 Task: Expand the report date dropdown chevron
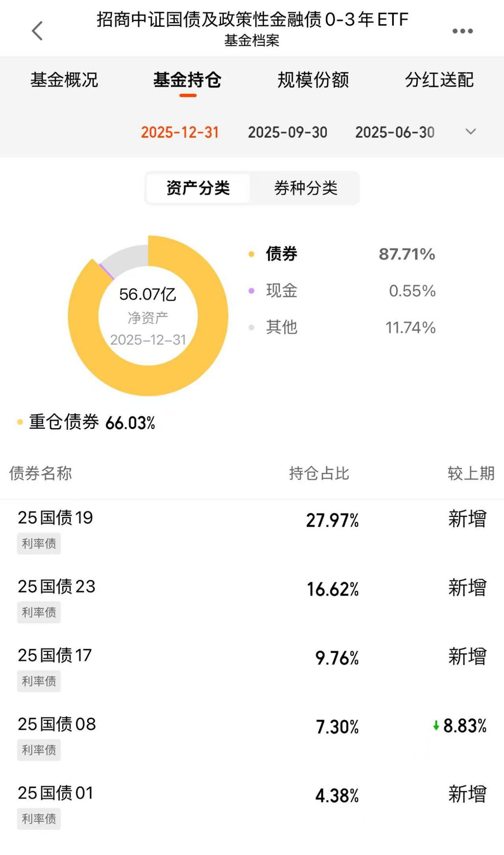(x=470, y=132)
